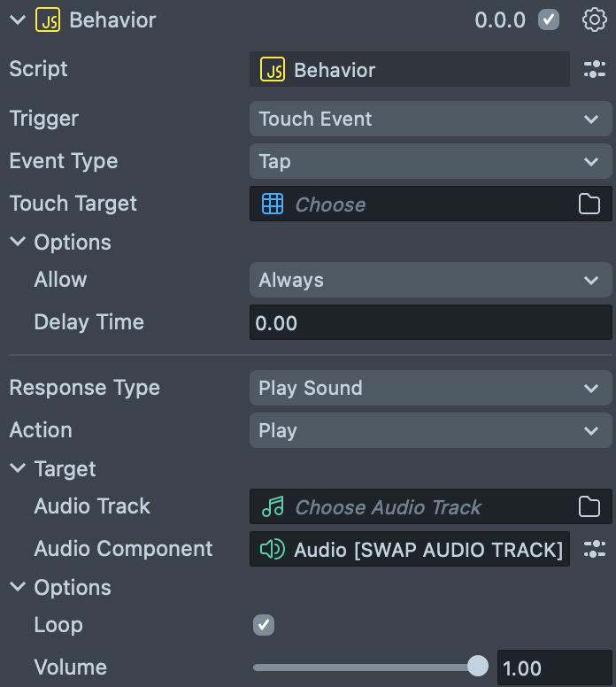Open the Behavior component settings gear
Screen dimensions: 616x687
595,19
